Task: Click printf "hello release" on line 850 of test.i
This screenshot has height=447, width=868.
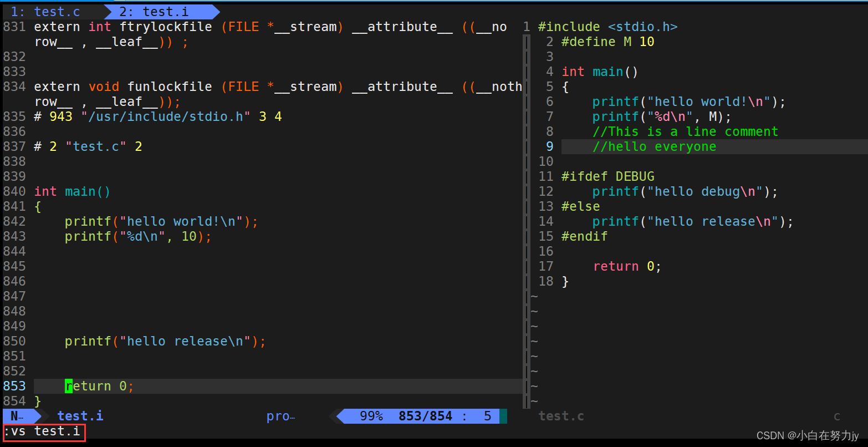Action: coord(165,341)
